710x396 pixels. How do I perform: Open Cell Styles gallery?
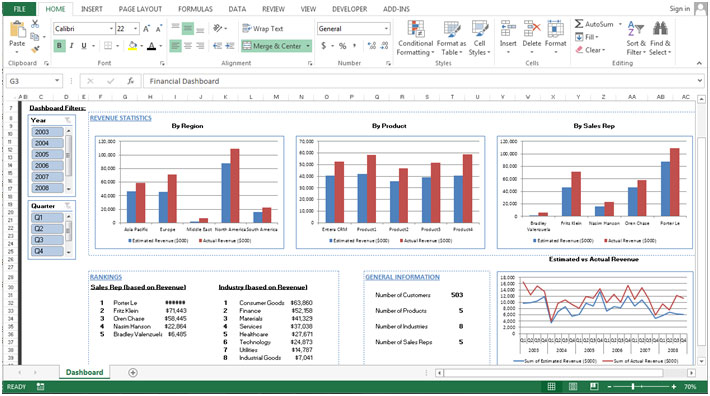[480, 38]
